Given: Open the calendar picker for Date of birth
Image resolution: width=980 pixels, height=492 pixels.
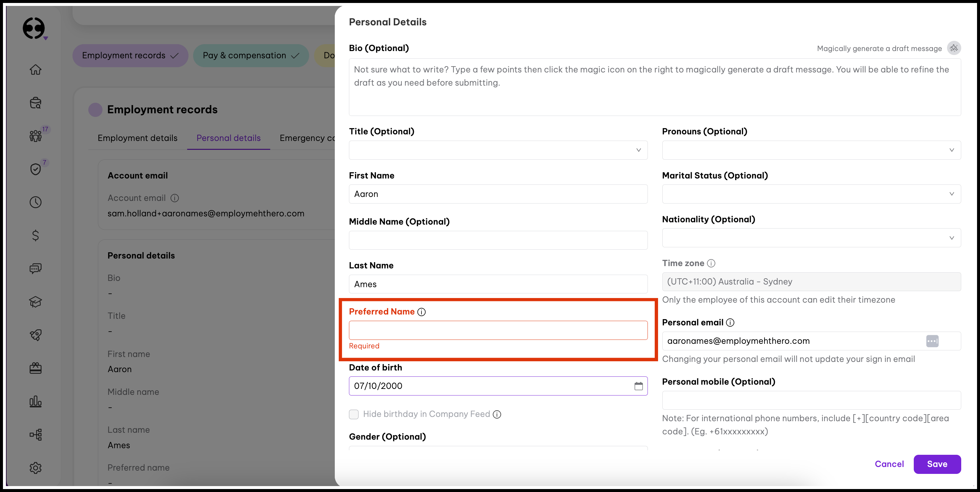Looking at the screenshot, I should 638,386.
